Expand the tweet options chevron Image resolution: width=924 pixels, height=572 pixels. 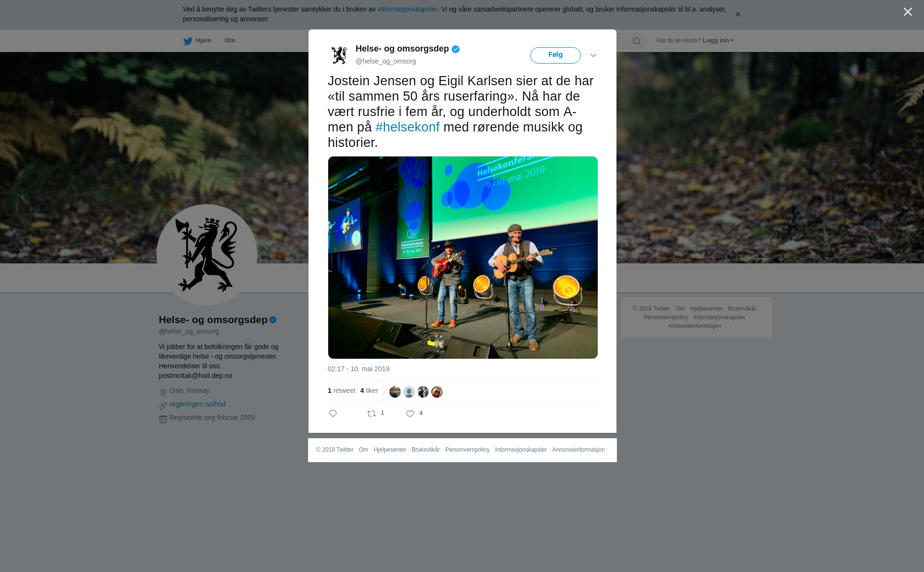coord(593,55)
